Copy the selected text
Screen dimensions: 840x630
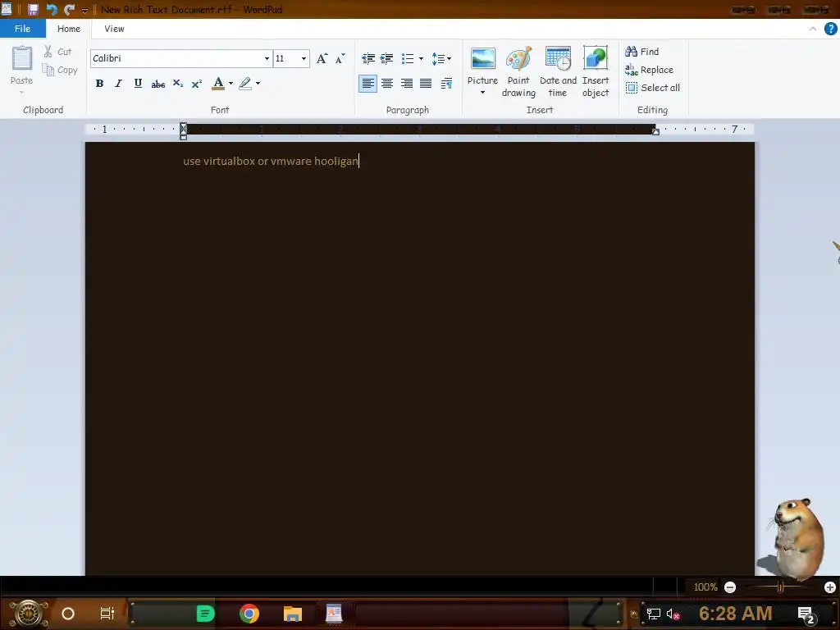tap(59, 70)
